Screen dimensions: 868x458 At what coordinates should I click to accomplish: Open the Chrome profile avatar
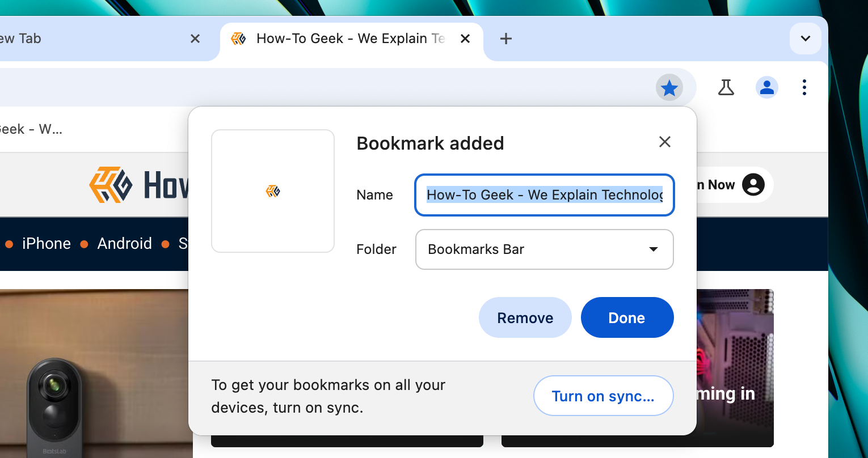click(x=766, y=87)
